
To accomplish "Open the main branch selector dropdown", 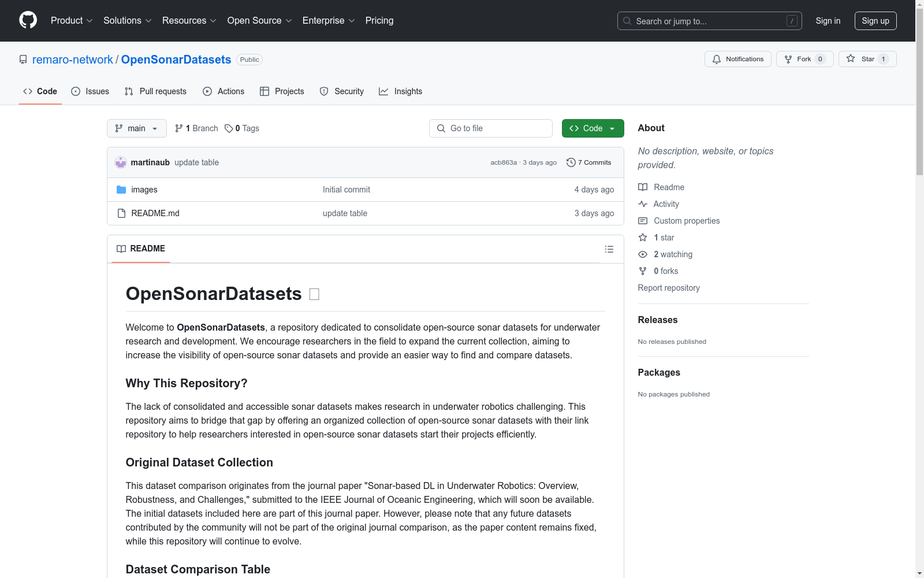I will (x=137, y=128).
